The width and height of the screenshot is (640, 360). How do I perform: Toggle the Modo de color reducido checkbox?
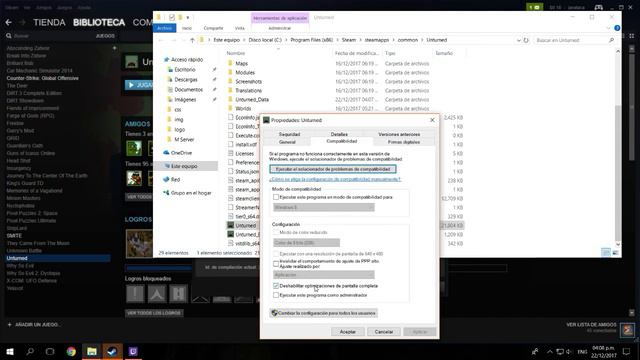point(276,232)
